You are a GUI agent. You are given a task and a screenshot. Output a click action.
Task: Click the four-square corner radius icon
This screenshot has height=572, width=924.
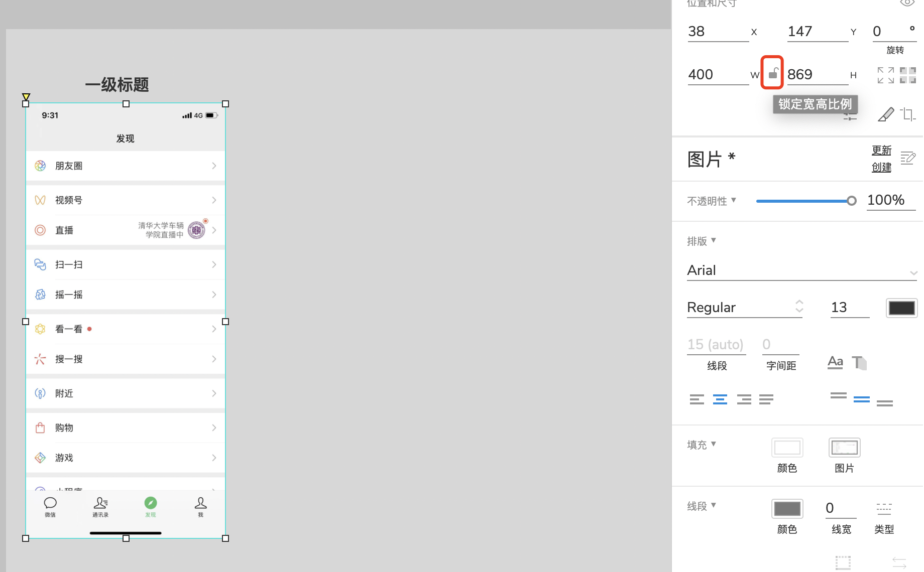pos(908,75)
